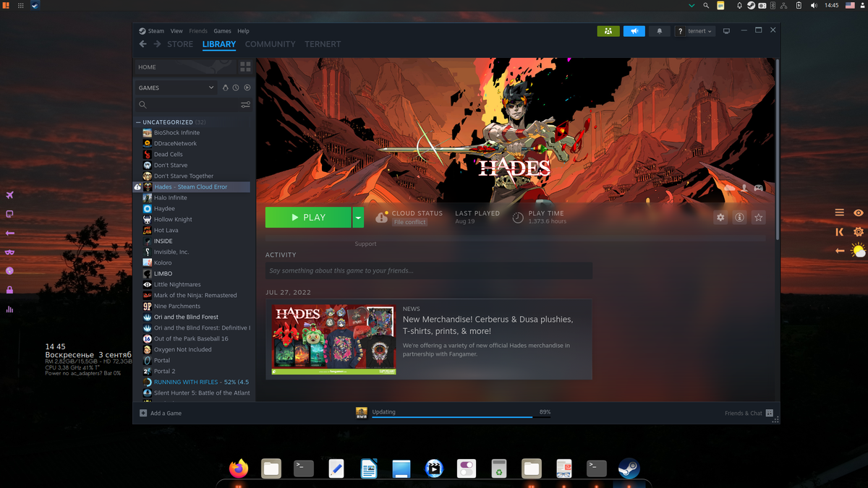Open the Help menu

tap(244, 31)
